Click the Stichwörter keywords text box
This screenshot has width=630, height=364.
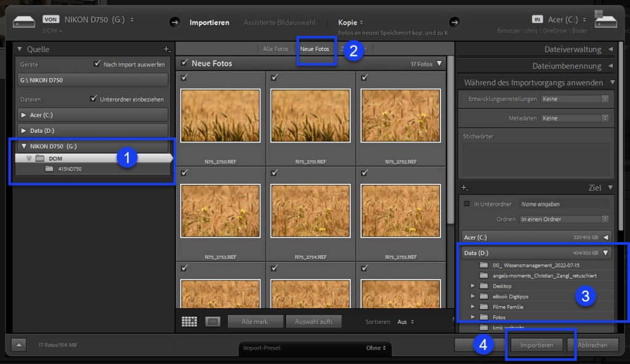(536, 159)
